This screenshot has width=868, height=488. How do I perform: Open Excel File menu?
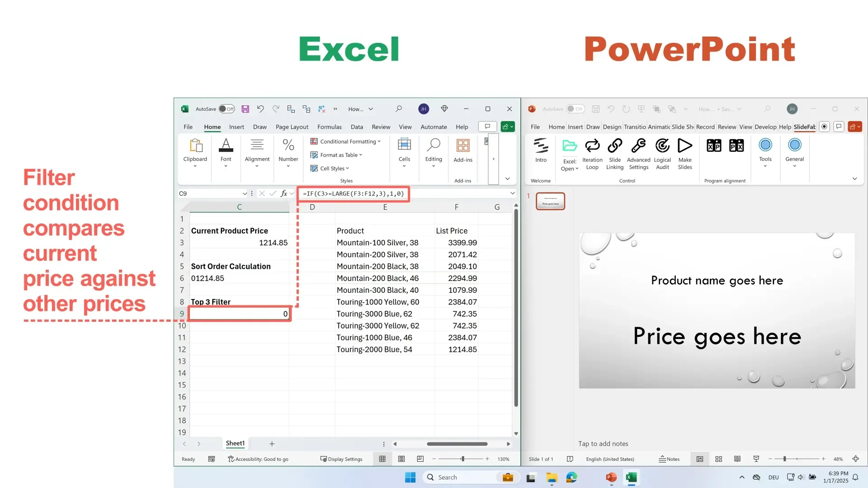188,127
